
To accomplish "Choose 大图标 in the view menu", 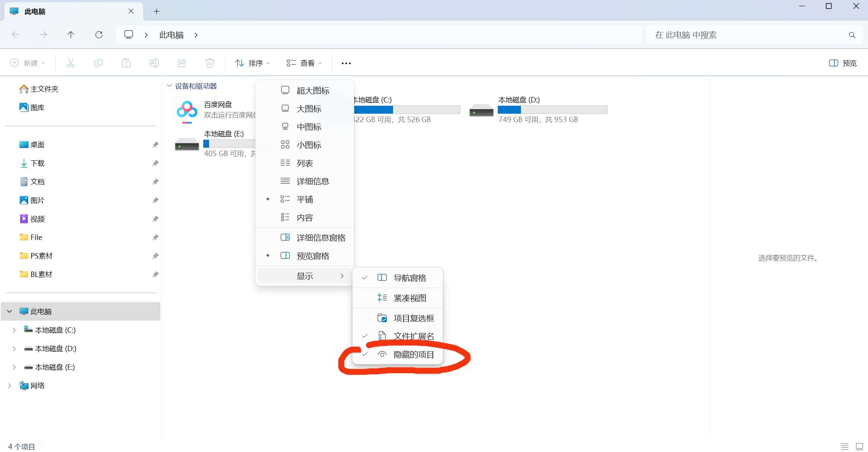I will tap(308, 109).
